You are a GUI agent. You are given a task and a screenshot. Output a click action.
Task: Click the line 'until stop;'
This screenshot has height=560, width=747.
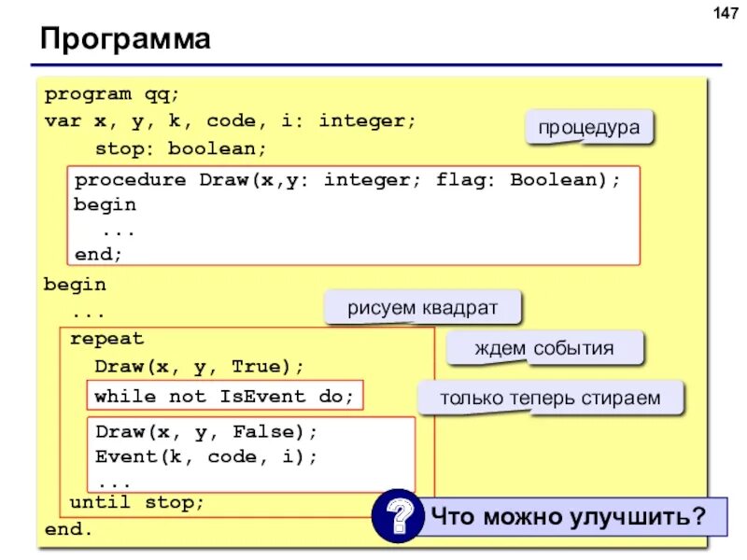coord(136,502)
